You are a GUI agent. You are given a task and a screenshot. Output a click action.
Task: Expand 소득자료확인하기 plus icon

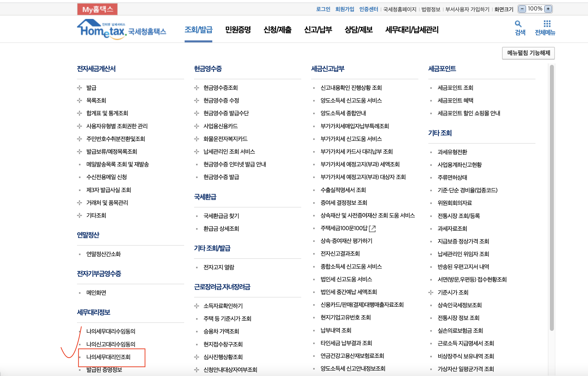[197, 306]
